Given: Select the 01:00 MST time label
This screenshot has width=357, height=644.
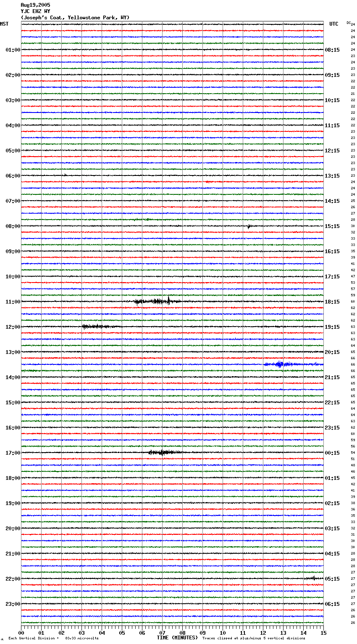Looking at the screenshot, I should 13,50.
